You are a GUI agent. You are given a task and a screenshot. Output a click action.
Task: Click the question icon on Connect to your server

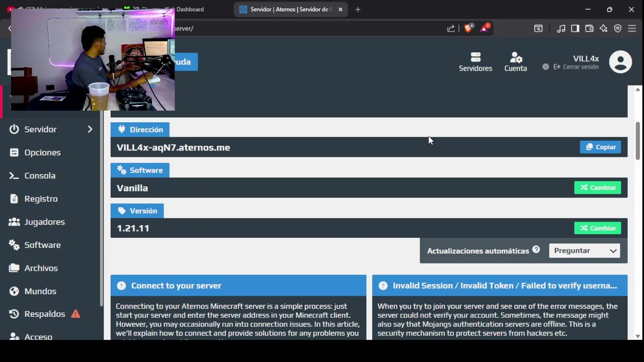click(x=121, y=286)
